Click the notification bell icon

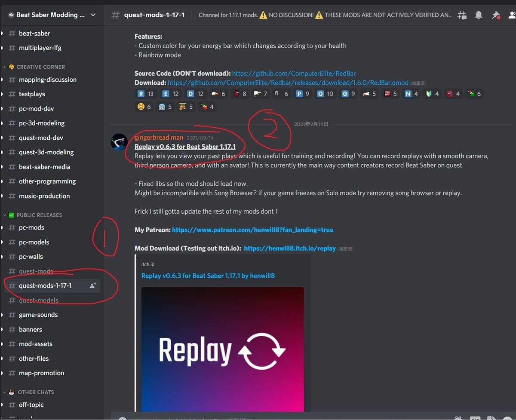pos(479,15)
